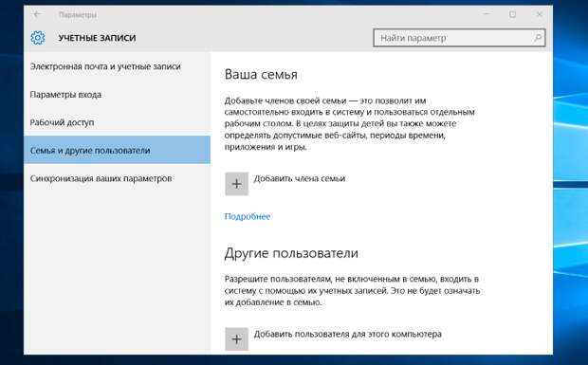This screenshot has width=588, height=365.
Task: Click the 'УЧЕТНЫЕ ЗАПИСИ' header title
Action: click(97, 38)
